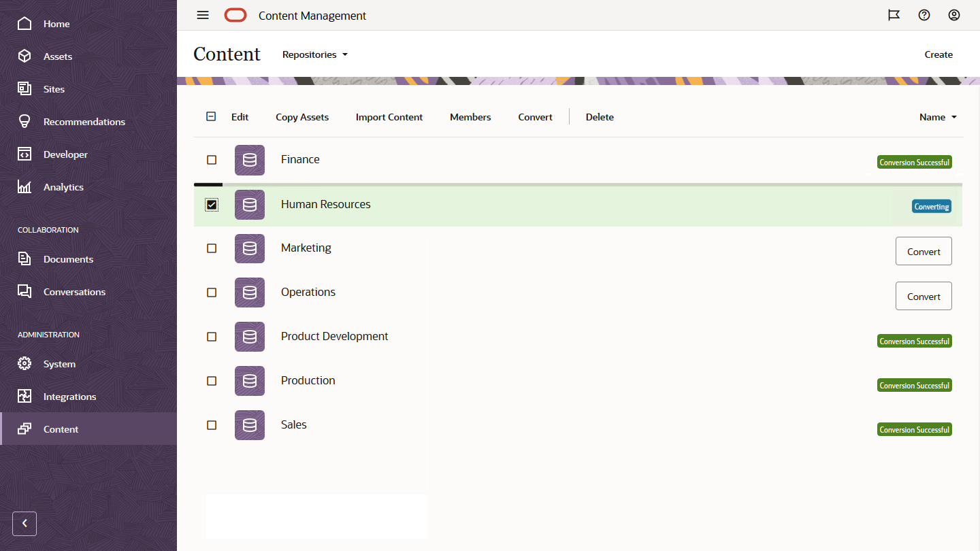Click the Oracle logo icon

[x=235, y=15]
